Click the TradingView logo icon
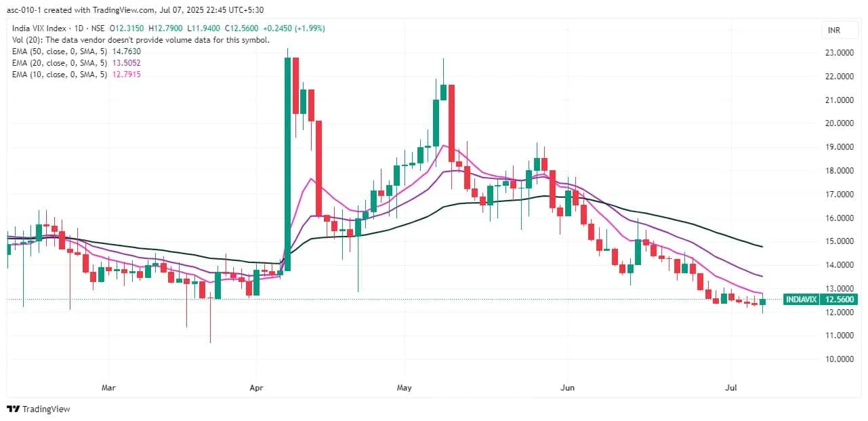This screenshot has width=868, height=421. click(x=14, y=409)
